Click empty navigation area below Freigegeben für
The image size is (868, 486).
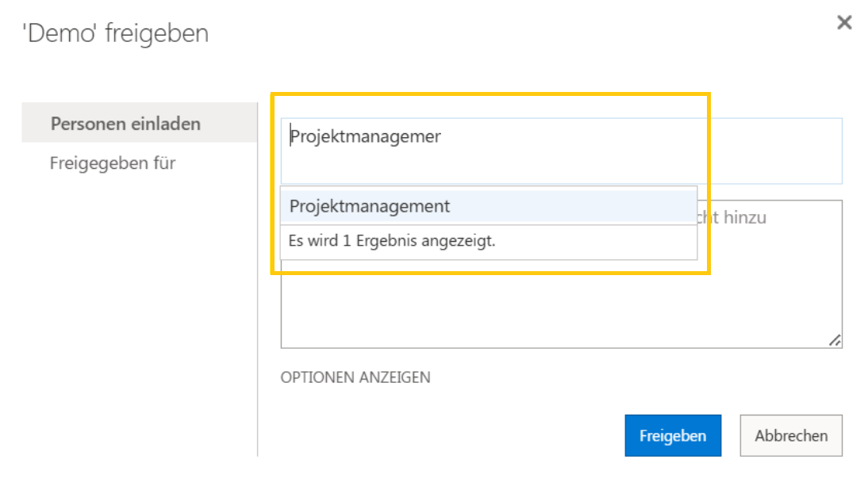(135, 301)
